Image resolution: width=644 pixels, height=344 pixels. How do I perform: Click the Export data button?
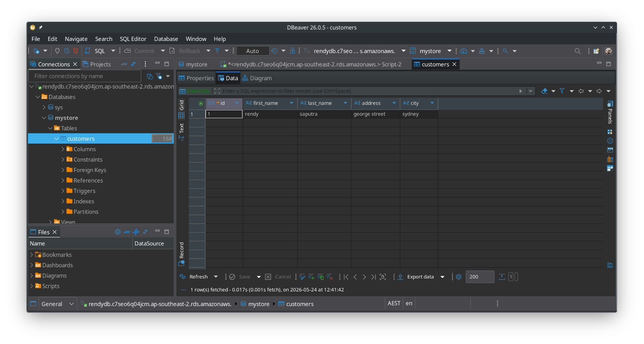416,277
